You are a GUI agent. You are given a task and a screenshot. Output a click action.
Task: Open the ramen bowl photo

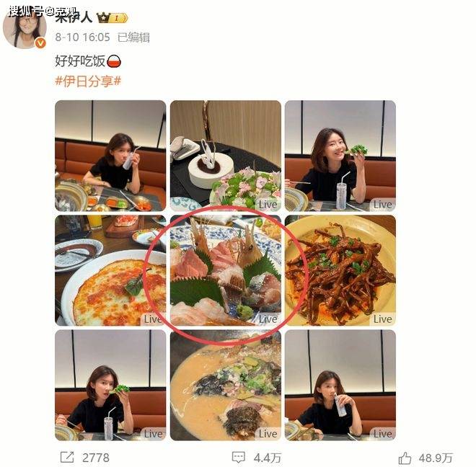[226, 386]
